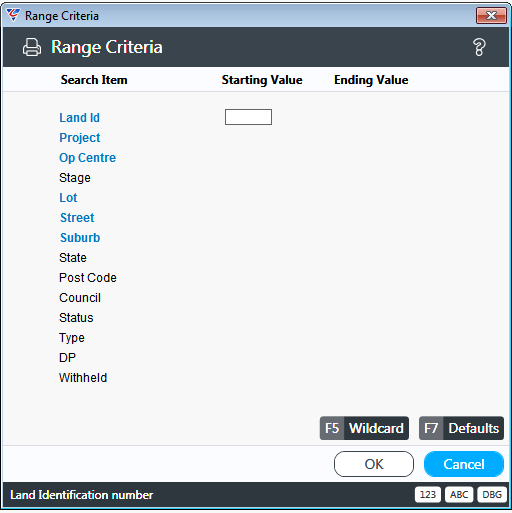Close the Range Criteria window
The image size is (512, 513).
pos(491,15)
